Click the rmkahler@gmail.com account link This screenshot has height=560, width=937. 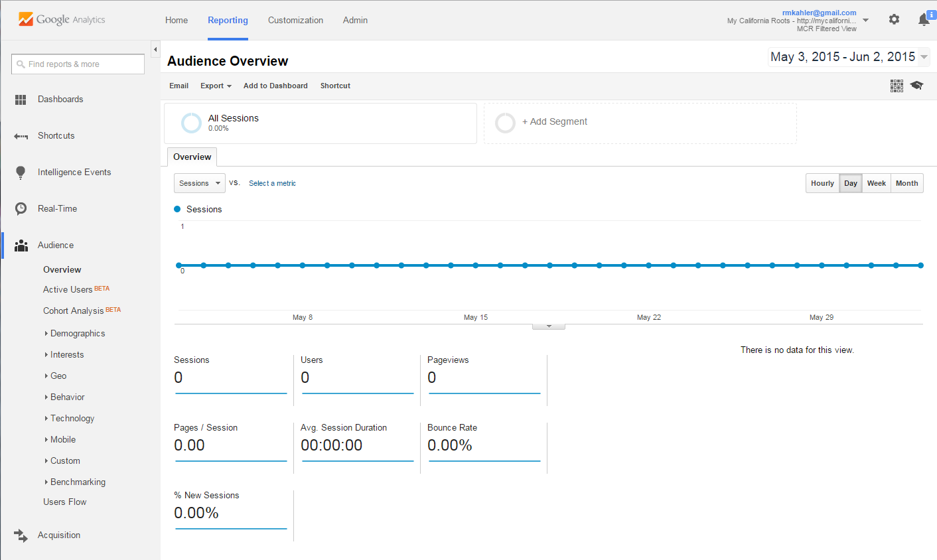coord(820,13)
